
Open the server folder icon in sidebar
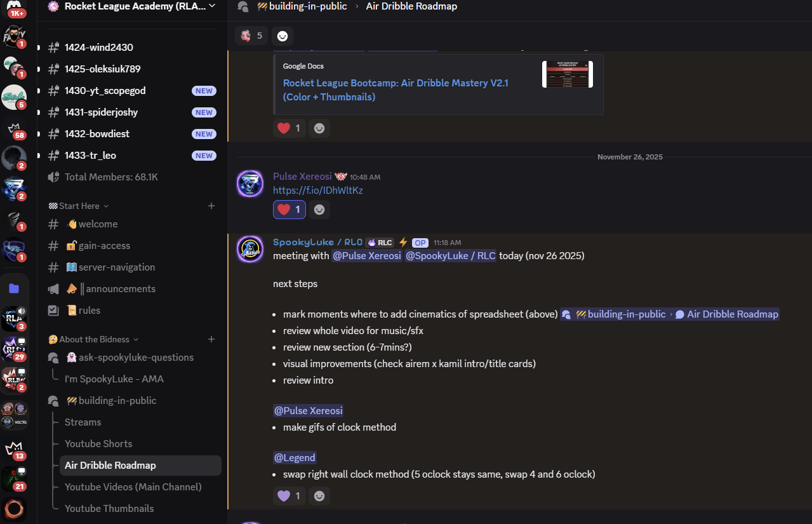pos(14,288)
